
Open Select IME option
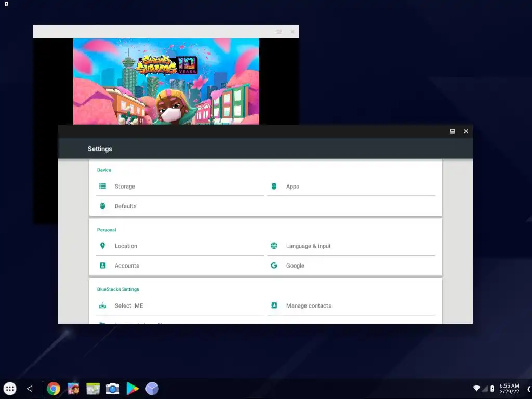point(179,305)
